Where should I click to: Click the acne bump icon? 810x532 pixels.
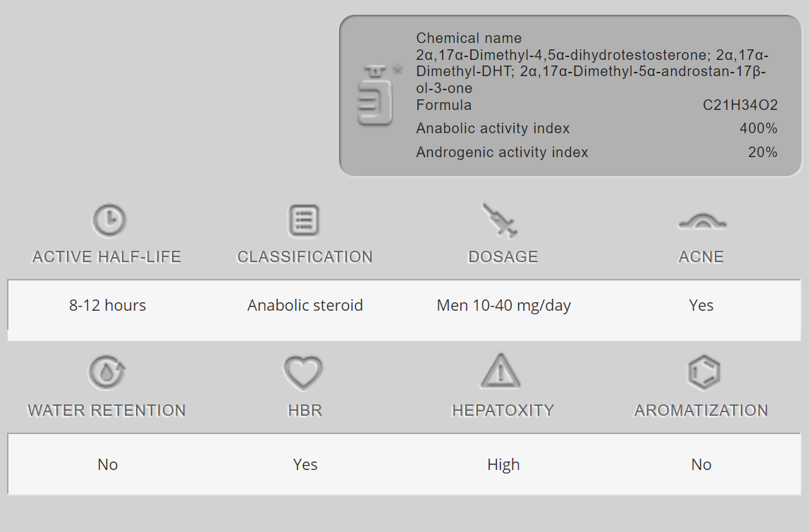click(701, 223)
